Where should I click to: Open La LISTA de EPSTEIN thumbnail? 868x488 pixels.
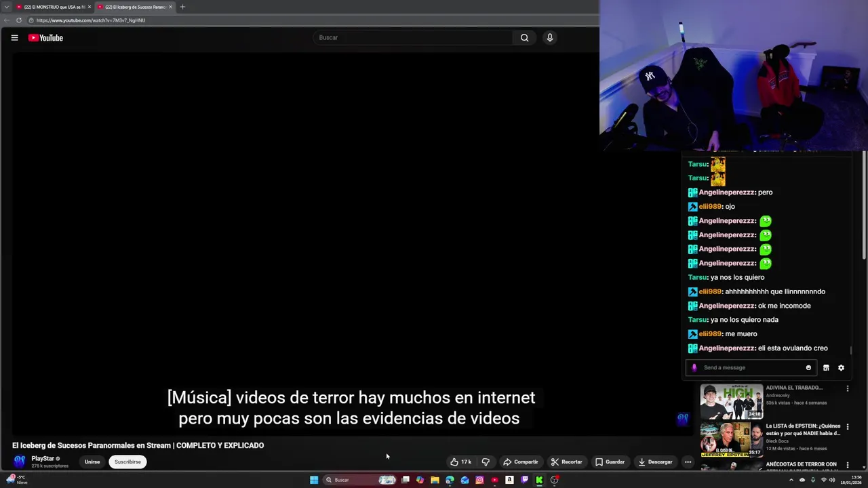(732, 440)
